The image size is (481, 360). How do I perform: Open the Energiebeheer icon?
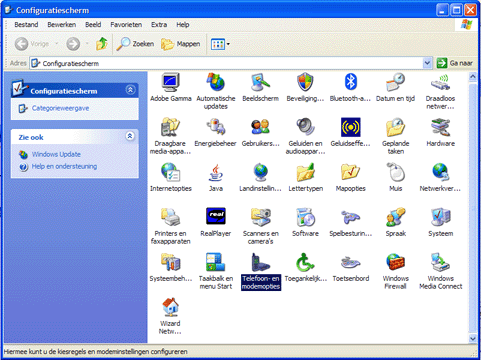(216, 127)
